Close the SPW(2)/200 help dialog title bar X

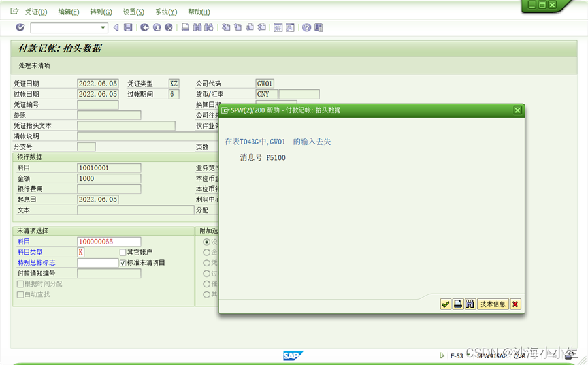point(517,110)
